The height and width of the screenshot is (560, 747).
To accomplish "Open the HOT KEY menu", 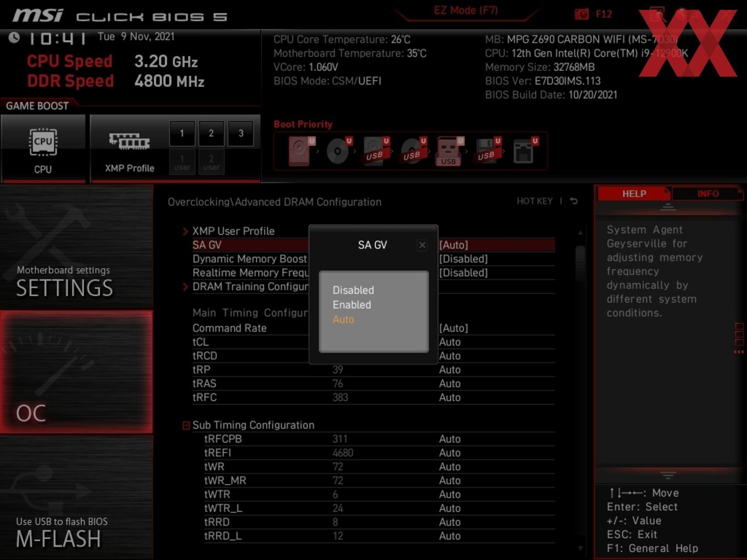I will (x=534, y=201).
